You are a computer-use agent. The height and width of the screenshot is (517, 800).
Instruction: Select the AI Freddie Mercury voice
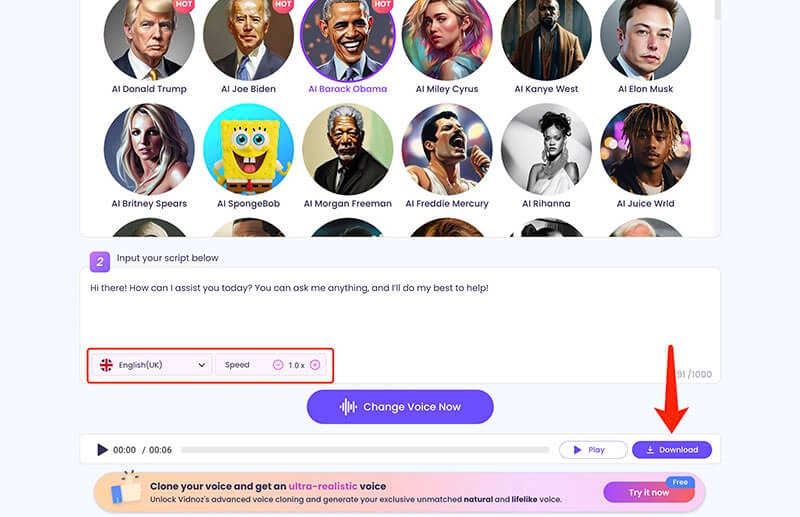pos(447,149)
